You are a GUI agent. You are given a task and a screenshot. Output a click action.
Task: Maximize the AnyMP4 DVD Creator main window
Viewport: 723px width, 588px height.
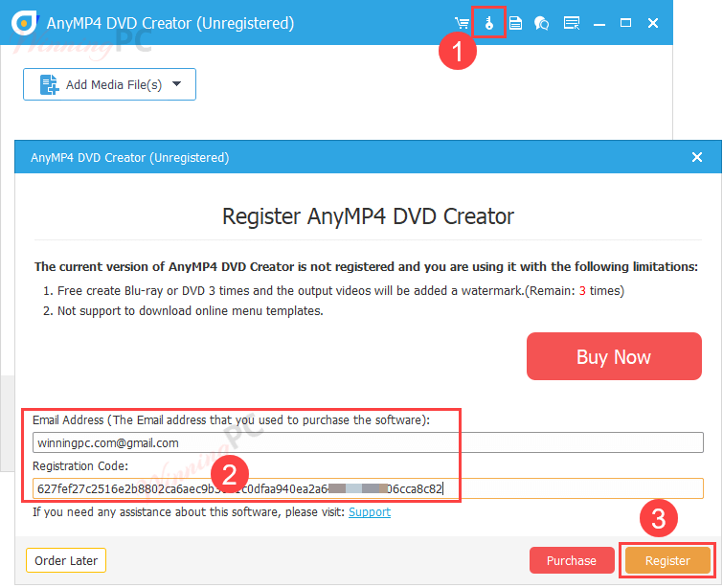point(625,23)
